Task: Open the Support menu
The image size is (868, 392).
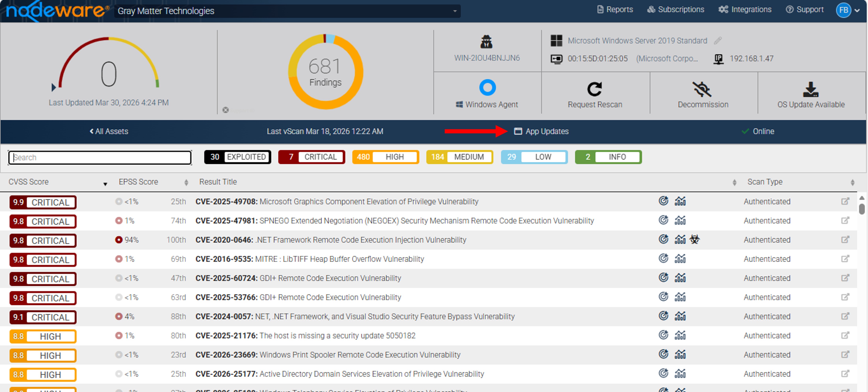Action: pyautogui.click(x=805, y=9)
